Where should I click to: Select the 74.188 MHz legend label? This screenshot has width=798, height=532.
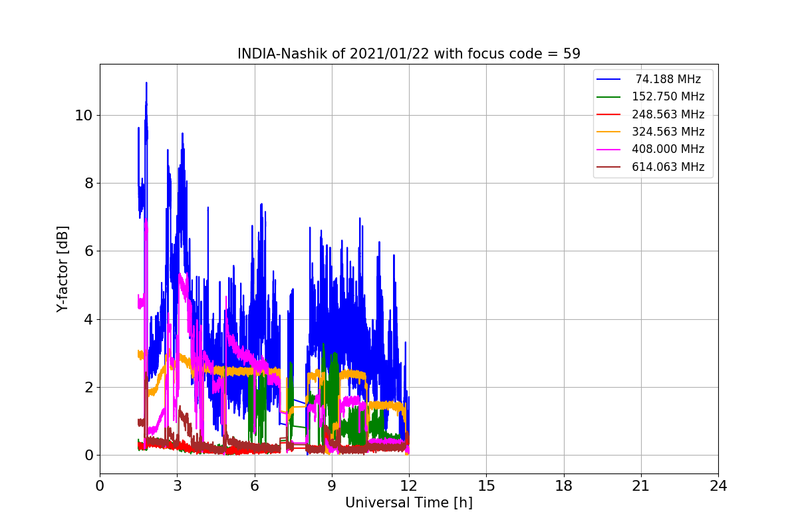668,79
